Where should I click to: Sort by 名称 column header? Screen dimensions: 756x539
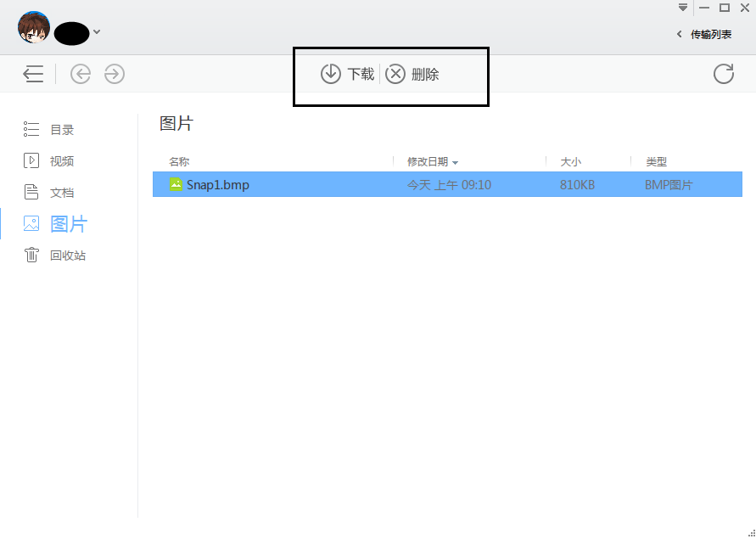pos(179,161)
